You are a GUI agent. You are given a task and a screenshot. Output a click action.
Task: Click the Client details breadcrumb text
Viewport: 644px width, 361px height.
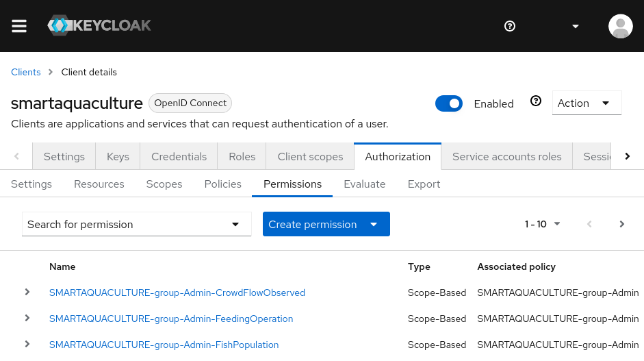click(x=89, y=72)
